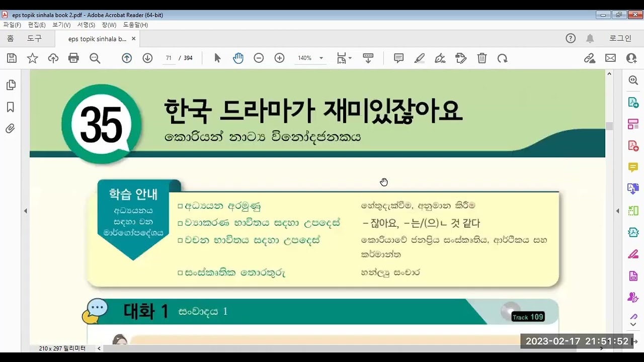Viewport: 644px width, 362px height.
Task: Select the eps topik sinhala document tab
Action: point(97,39)
